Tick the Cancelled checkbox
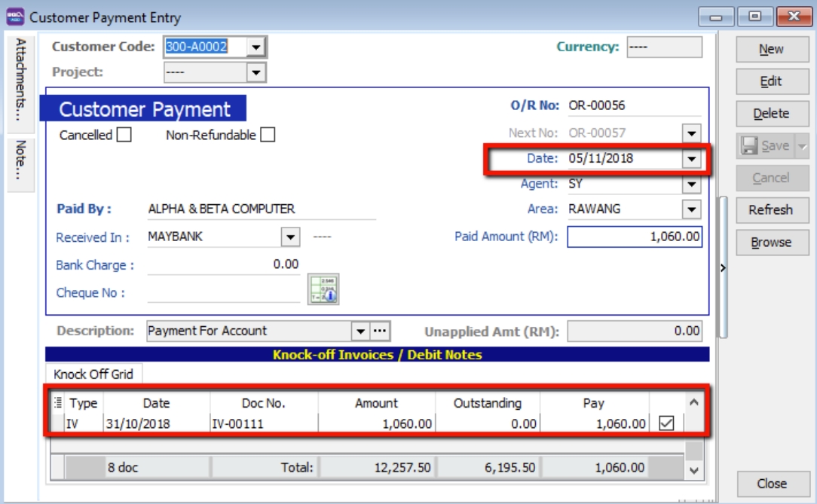The width and height of the screenshot is (817, 504). [124, 136]
